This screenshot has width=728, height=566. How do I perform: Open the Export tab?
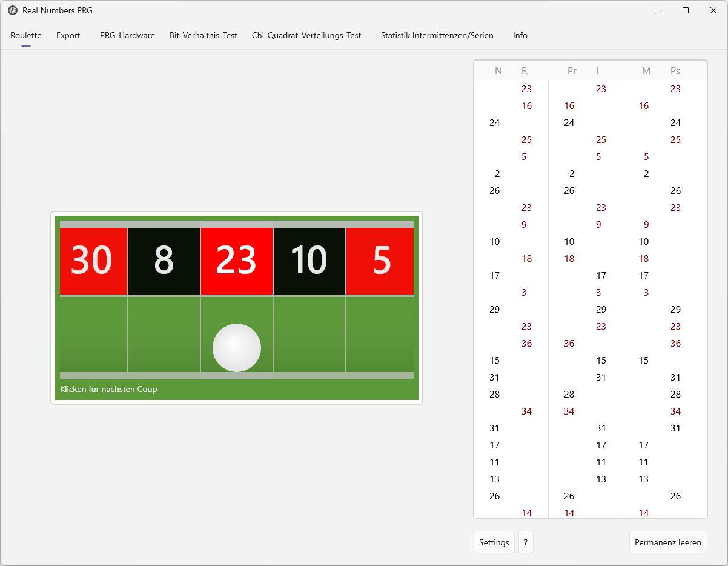tap(68, 35)
